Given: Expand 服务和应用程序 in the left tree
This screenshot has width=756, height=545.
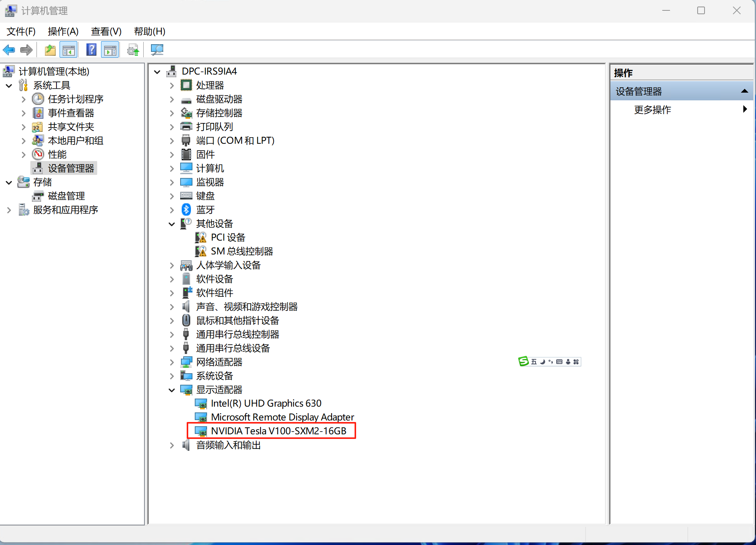Looking at the screenshot, I should [9, 210].
